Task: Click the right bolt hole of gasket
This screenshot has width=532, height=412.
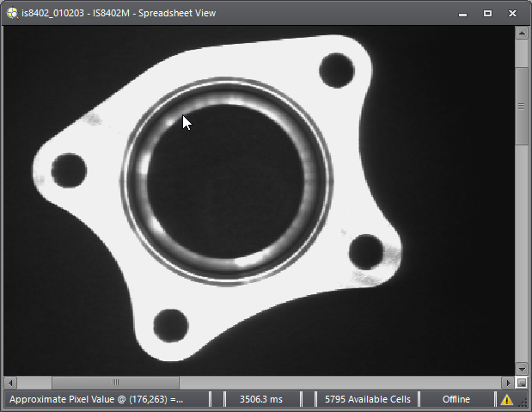Action: point(368,251)
